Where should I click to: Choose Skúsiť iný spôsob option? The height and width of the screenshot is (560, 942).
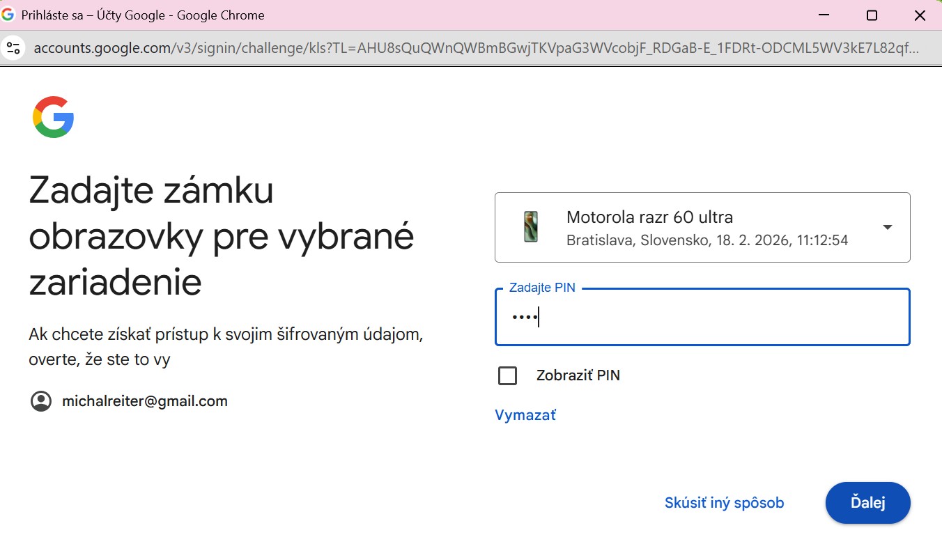click(x=724, y=503)
